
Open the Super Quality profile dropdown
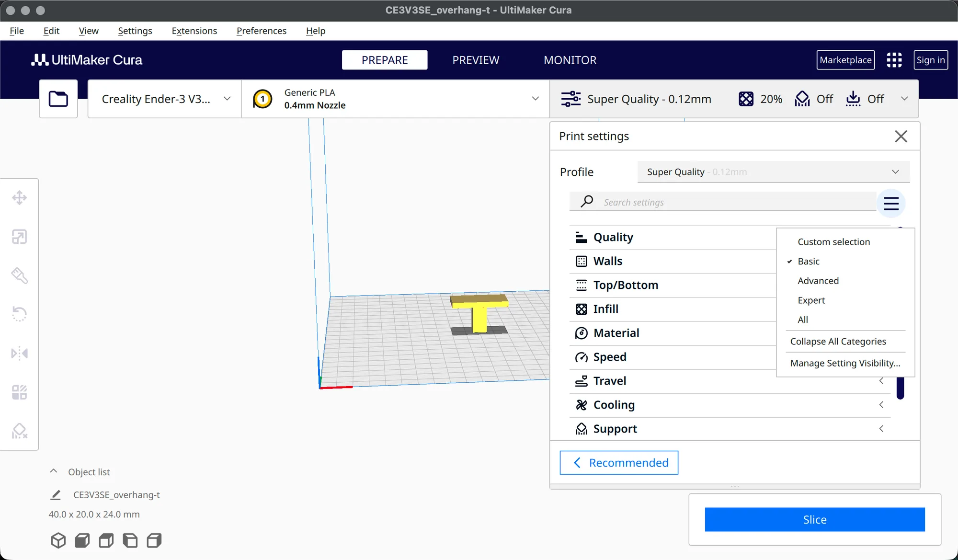click(x=773, y=172)
